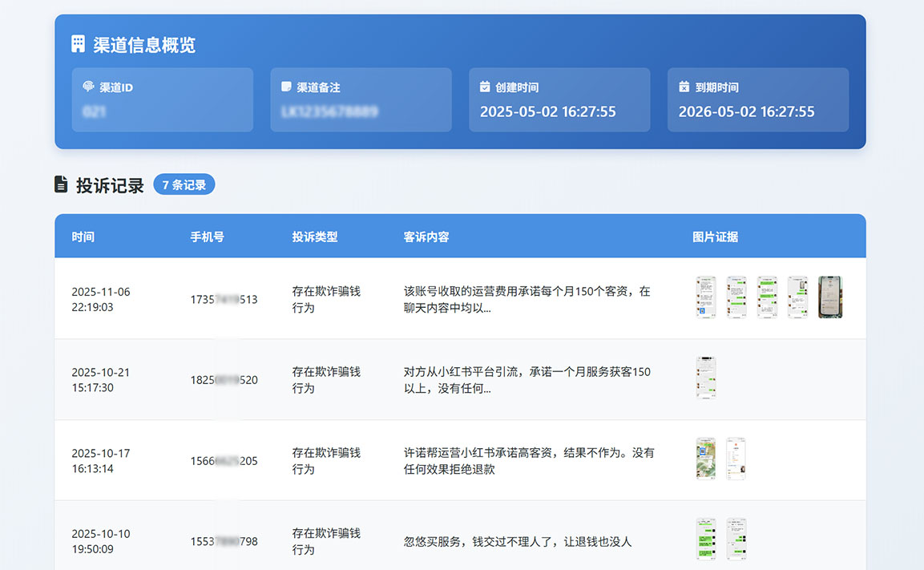This screenshot has height=570, width=924.
Task: Click the 时间 column header
Action: pyautogui.click(x=83, y=236)
